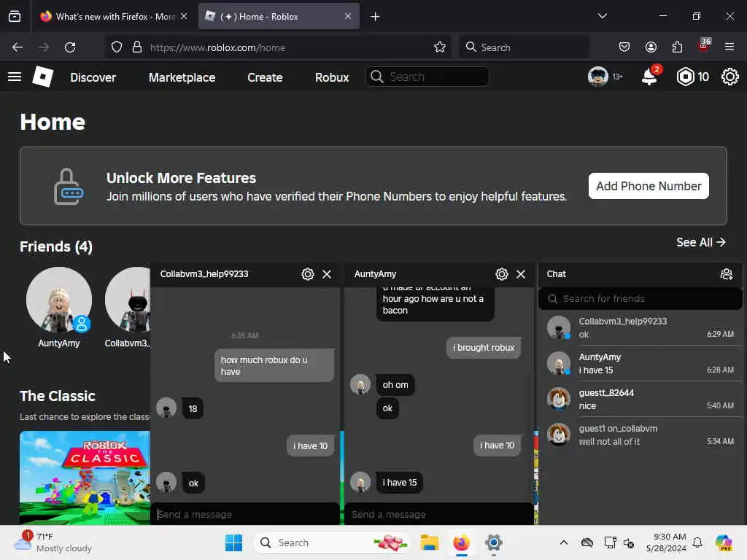The image size is (747, 560).
Task: Open the Robux menu
Action: pyautogui.click(x=332, y=77)
